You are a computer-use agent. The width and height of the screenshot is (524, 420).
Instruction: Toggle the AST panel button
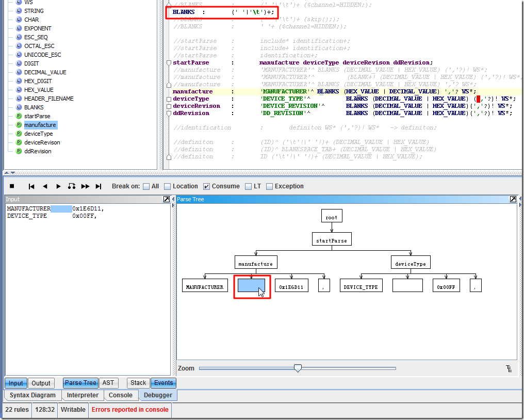click(108, 383)
